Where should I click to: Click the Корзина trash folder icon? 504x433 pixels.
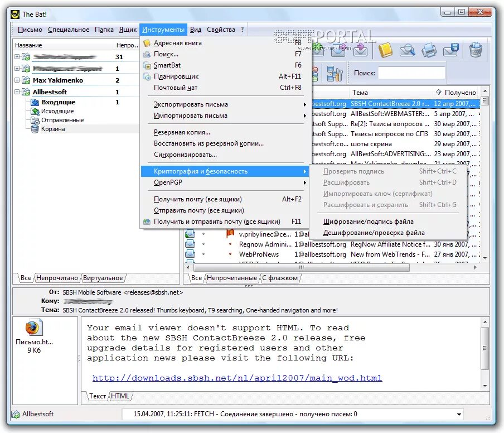pyautogui.click(x=35, y=129)
